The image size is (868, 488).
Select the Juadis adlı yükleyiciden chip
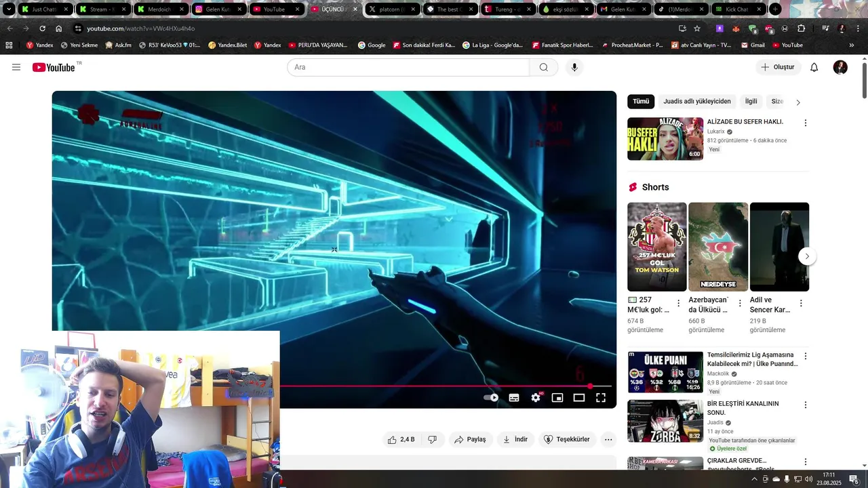[x=697, y=102]
